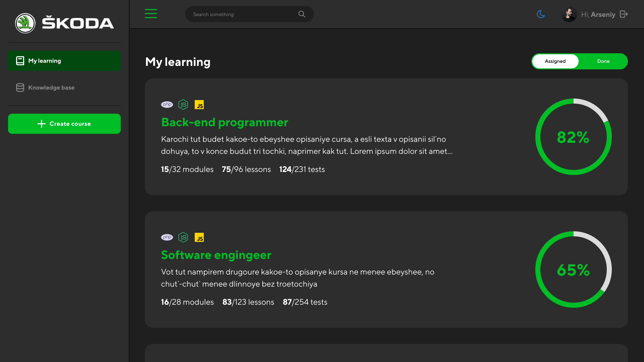Click the 82% progress circle
Screen dimensions: 644x362
(x=573, y=137)
